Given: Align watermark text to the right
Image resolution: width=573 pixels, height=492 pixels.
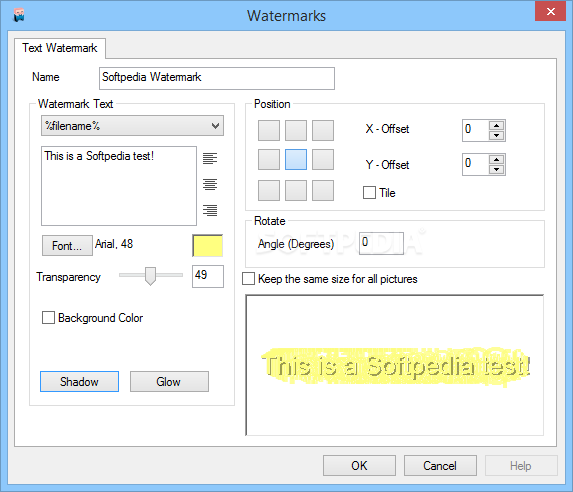Looking at the screenshot, I should point(210,210).
